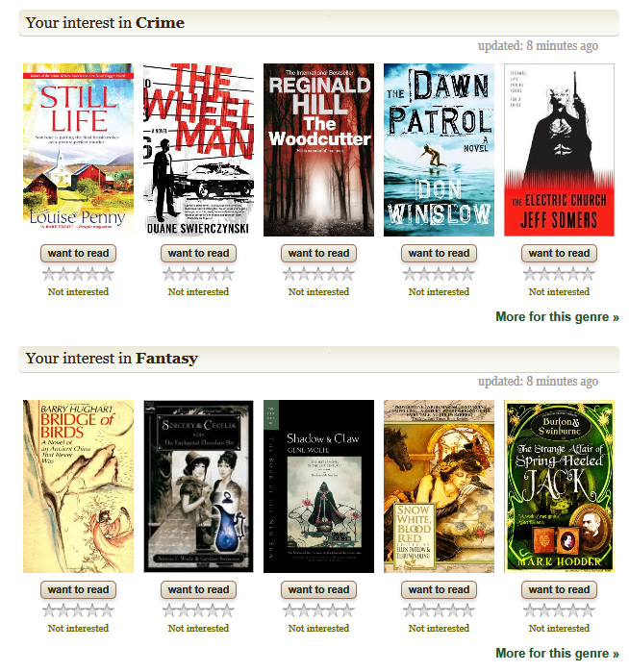Rate Still Life five stars
This screenshot has height=672, width=629.
[x=107, y=274]
